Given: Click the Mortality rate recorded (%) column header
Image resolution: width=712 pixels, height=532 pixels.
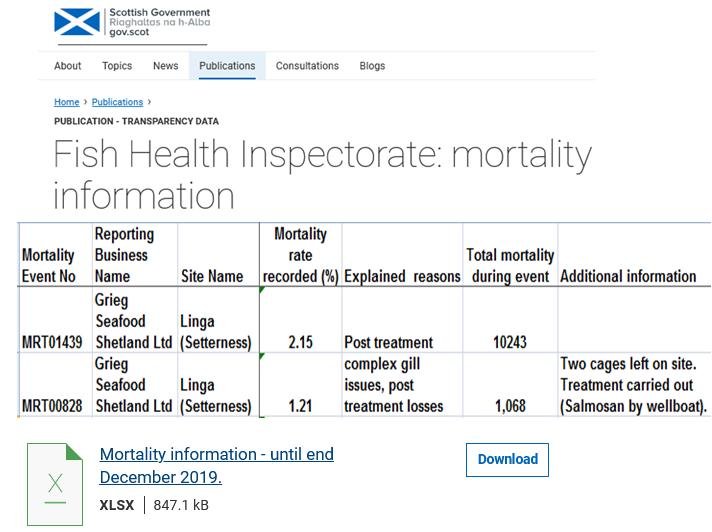Looking at the screenshot, I should coord(300,255).
